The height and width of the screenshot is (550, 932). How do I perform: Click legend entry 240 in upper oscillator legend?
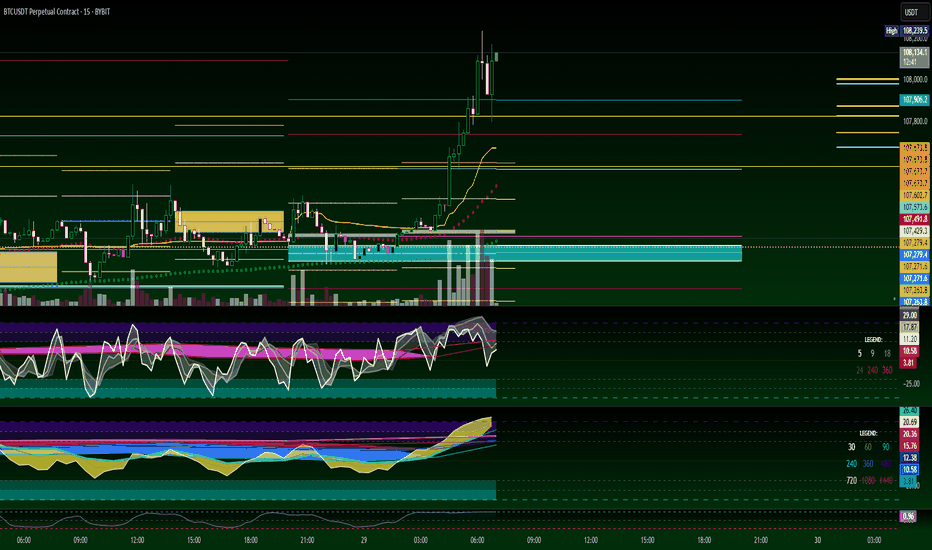pyautogui.click(x=873, y=370)
